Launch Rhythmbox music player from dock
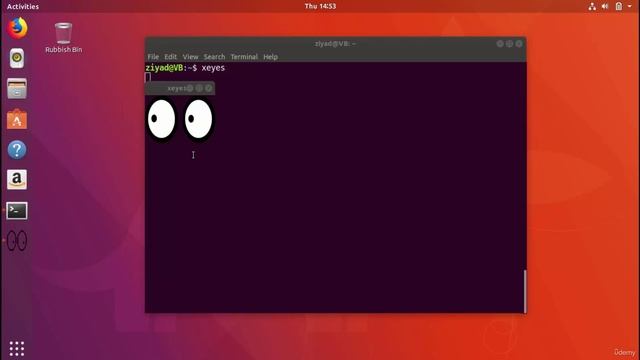Viewport: 640px width, 360px height. click(17, 58)
